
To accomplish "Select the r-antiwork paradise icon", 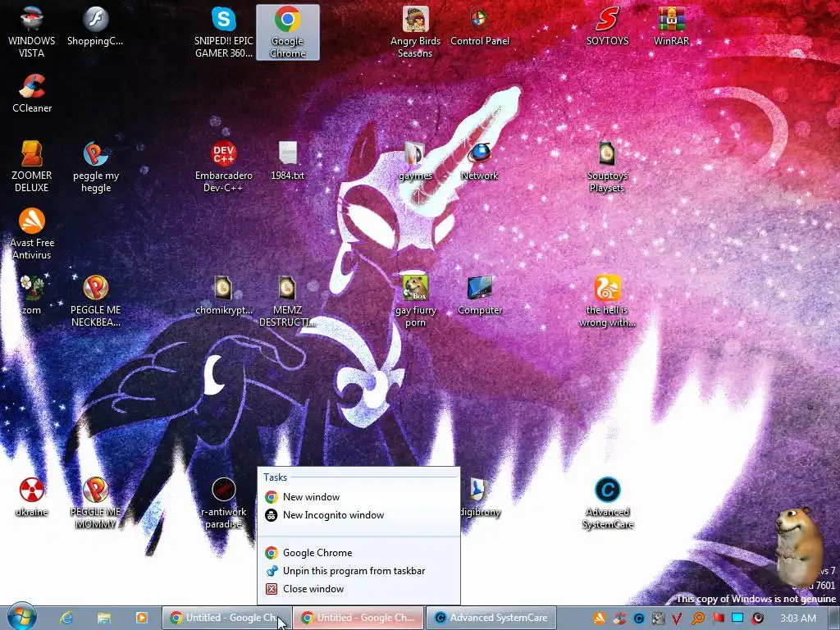I will (223, 503).
